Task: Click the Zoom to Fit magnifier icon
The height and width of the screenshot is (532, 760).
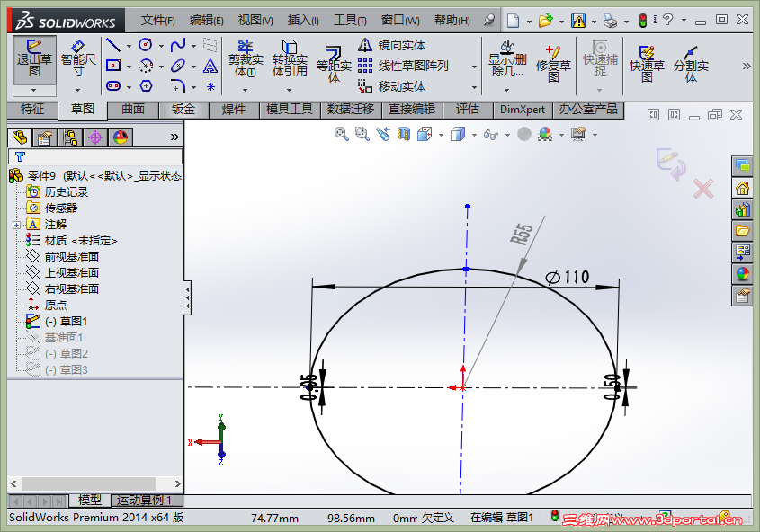Action: pos(342,134)
